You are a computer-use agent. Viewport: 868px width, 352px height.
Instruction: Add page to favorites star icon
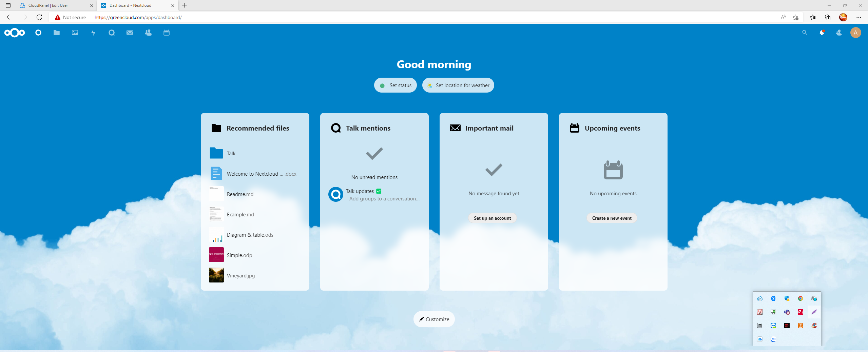point(796,17)
